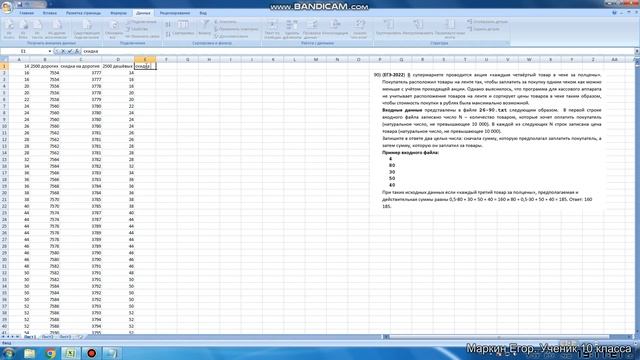This screenshot has height=360, width=640.
Task: Toggle the Filter funnel
Action: 204,28
